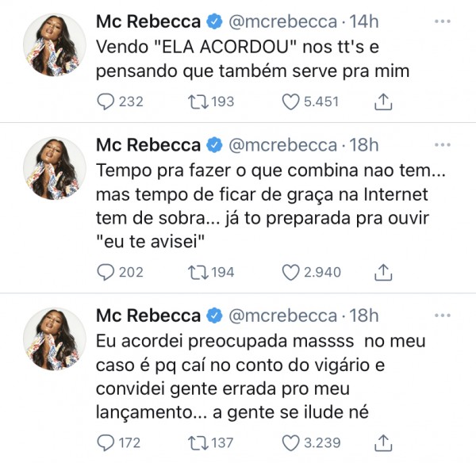476x463 pixels.
Task: Share the "conto do vigário" tweet
Action: (x=382, y=442)
